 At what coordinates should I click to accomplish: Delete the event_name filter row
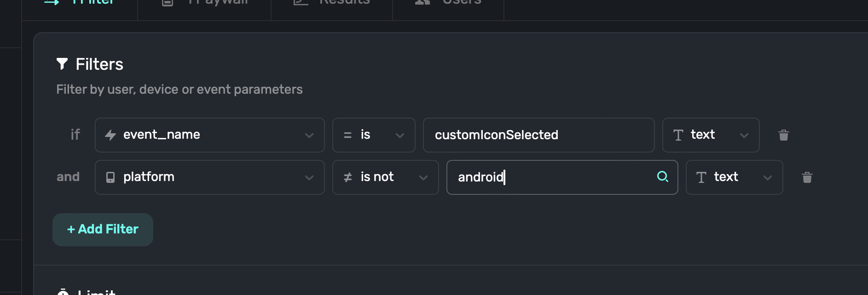783,135
